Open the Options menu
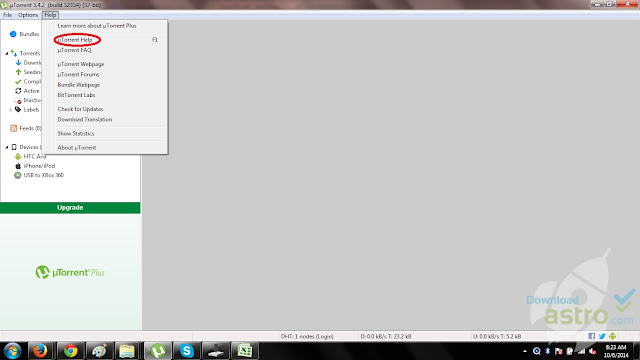The width and height of the screenshot is (640, 360). pos(28,15)
